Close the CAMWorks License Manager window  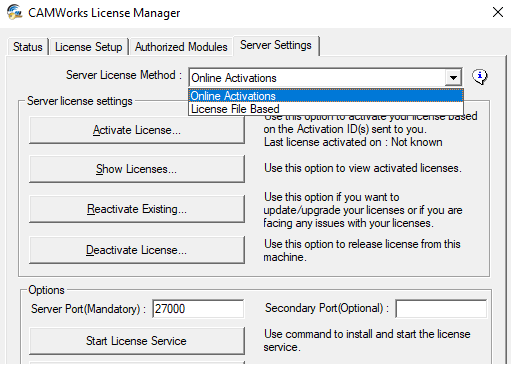(x=498, y=12)
